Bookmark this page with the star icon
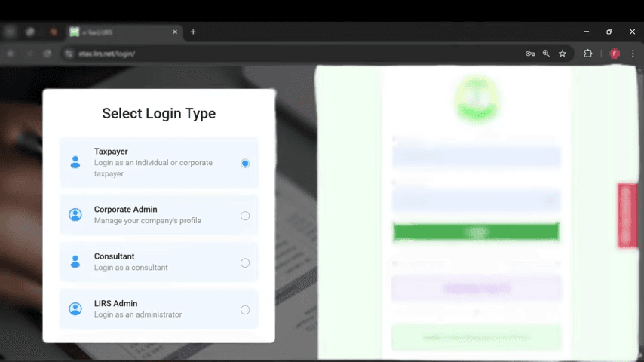Screen dimensions: 644x362 point(563,54)
